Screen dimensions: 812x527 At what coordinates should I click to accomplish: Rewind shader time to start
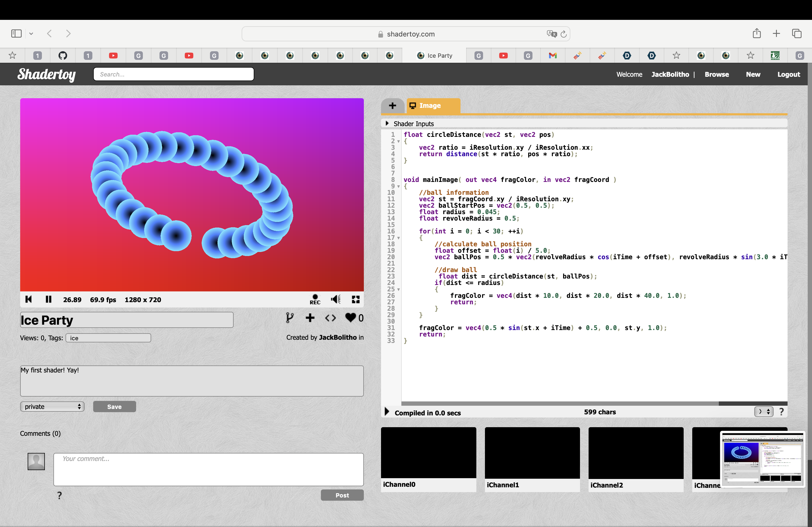coord(29,299)
